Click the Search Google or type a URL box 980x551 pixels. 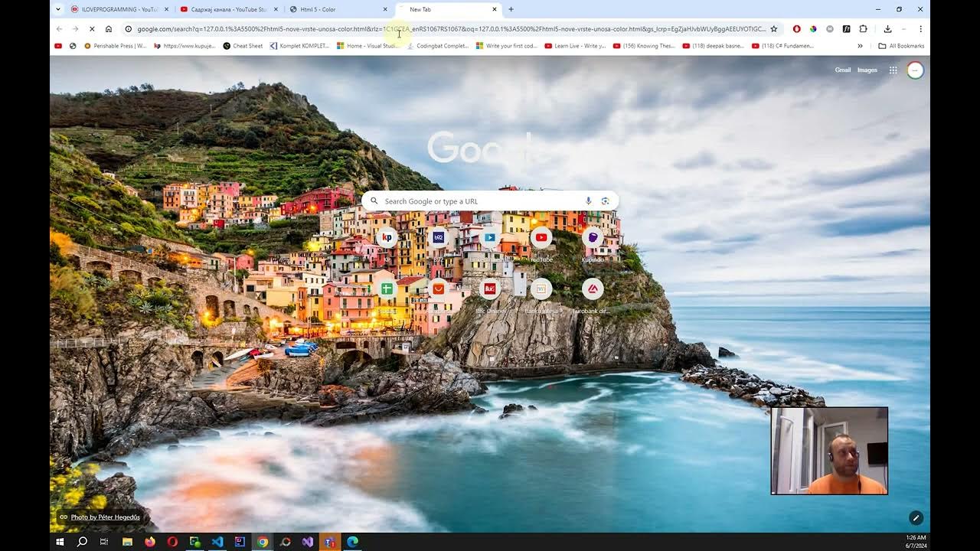(x=490, y=201)
